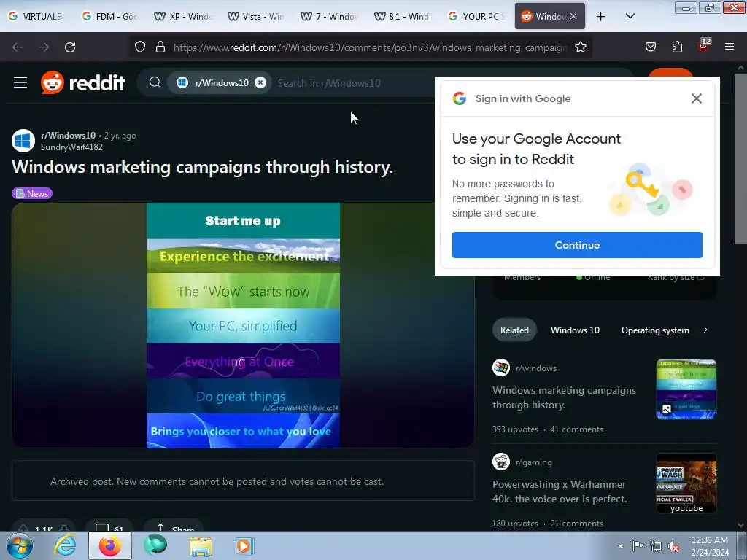747x560 pixels.
Task: Open the muted volume tray icon
Action: tap(673, 546)
